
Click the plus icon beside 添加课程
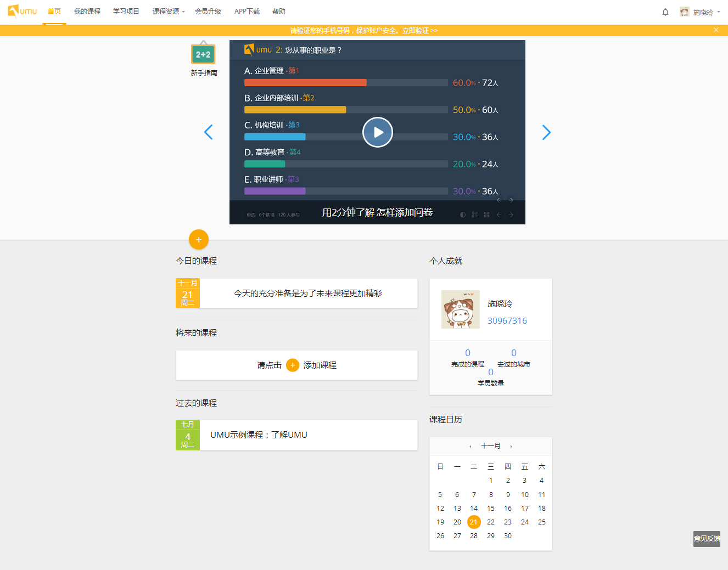(293, 365)
